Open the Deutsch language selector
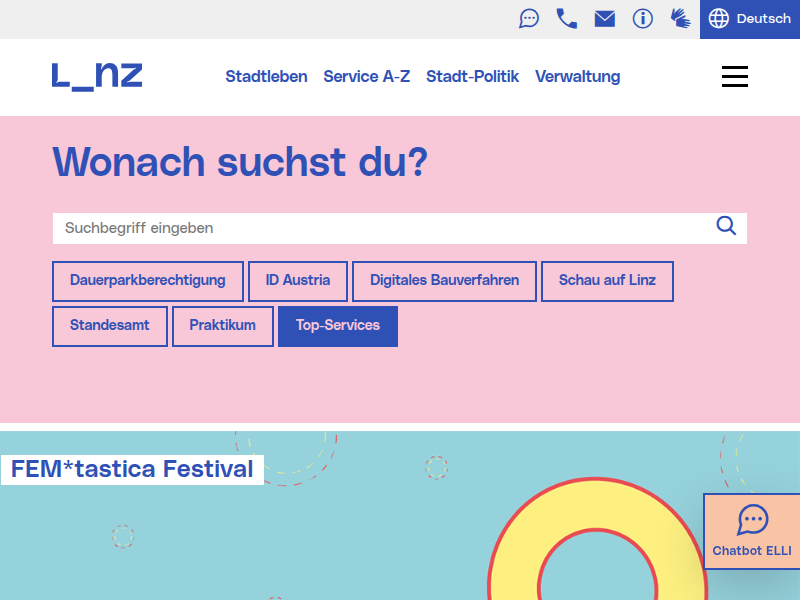The image size is (800, 600). (x=749, y=19)
